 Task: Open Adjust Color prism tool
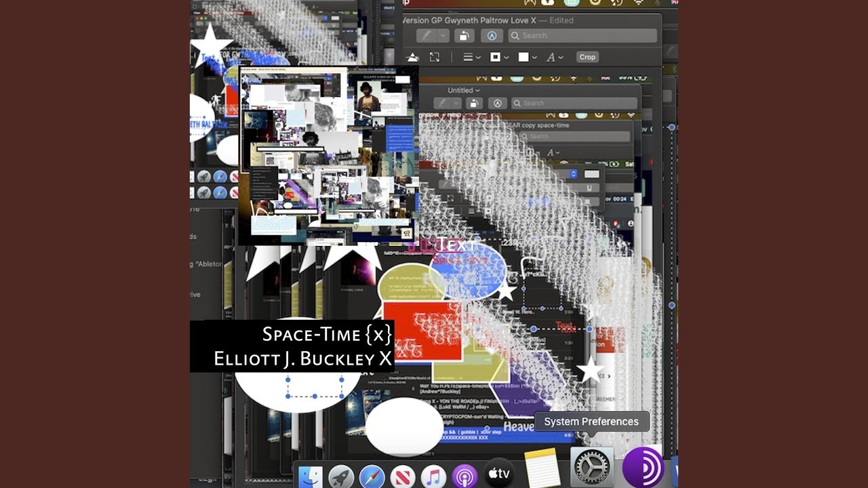point(412,58)
